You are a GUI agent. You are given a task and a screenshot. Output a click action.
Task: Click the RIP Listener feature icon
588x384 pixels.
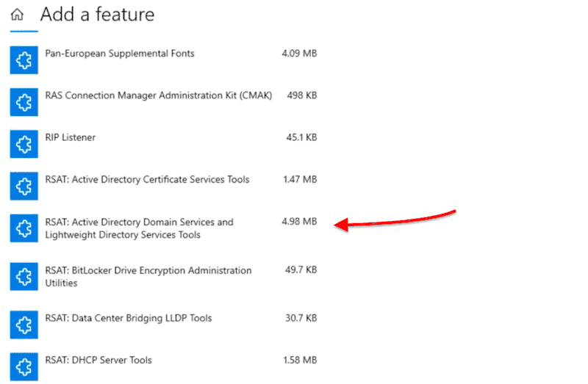24,144
